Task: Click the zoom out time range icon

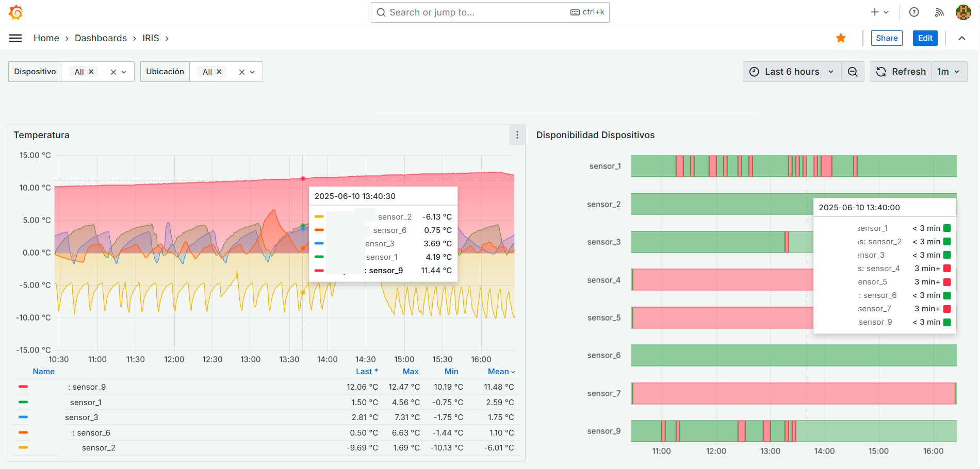Action: point(853,72)
